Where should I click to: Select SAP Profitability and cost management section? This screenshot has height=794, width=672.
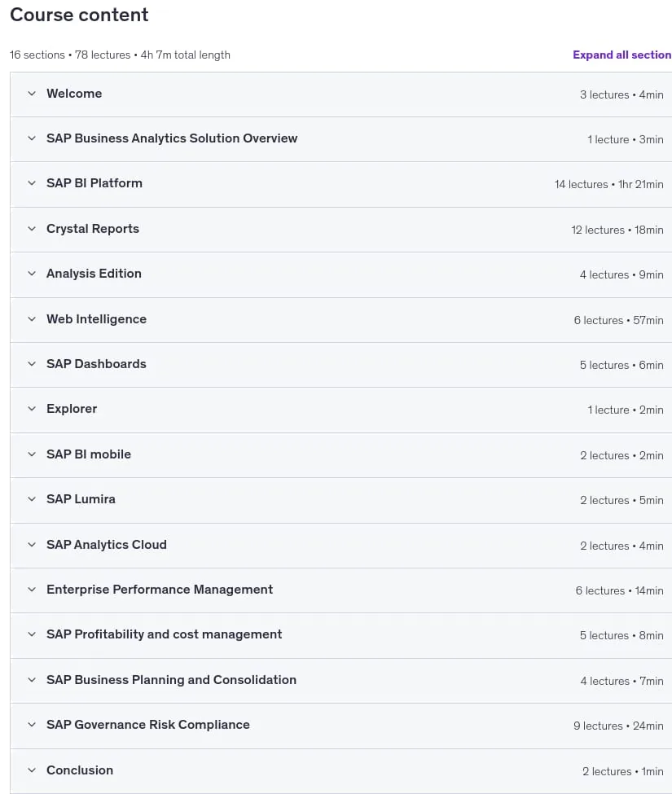164,634
